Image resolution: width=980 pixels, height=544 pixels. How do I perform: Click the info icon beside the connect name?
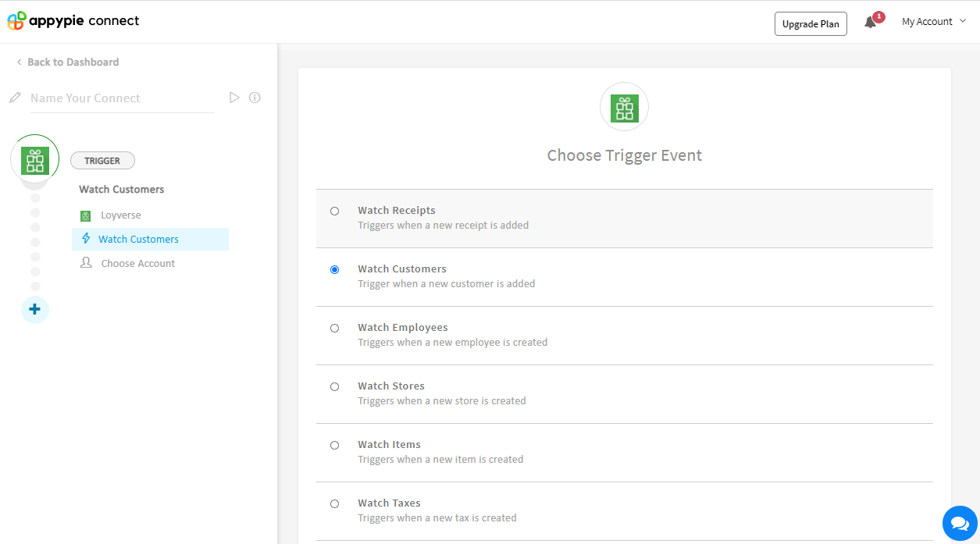255,98
